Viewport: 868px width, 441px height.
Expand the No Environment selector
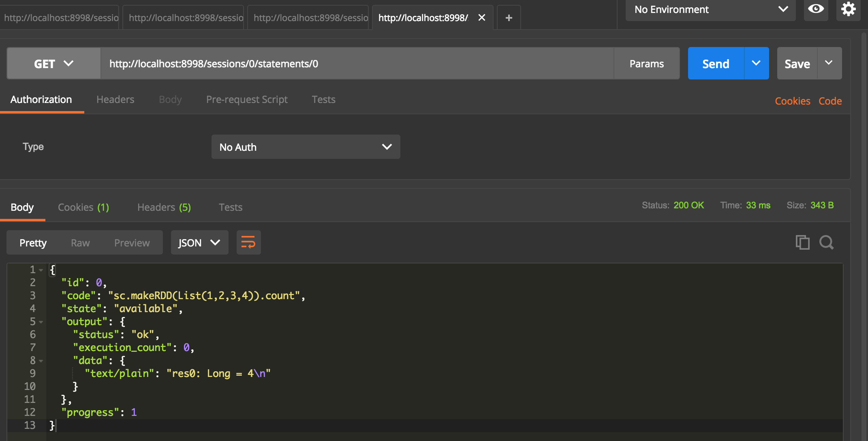pos(710,10)
